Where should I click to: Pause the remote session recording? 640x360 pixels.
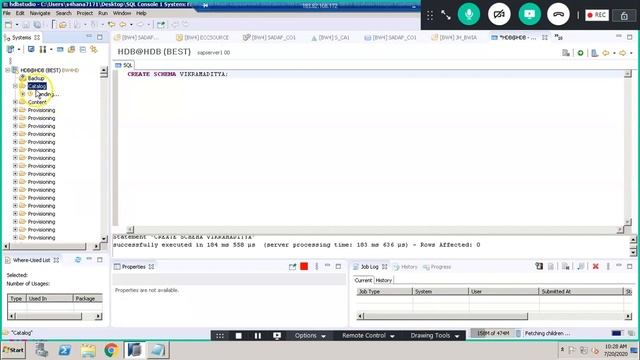coord(258,336)
